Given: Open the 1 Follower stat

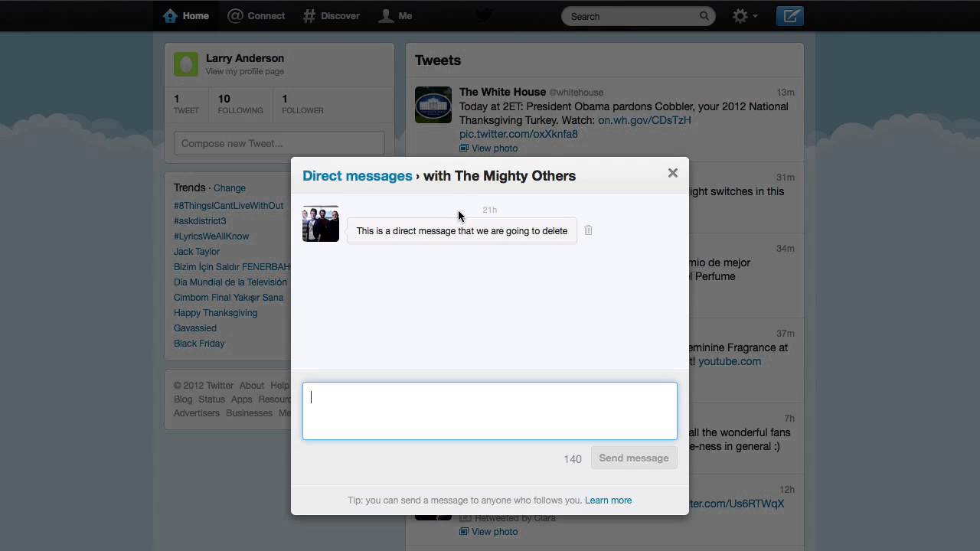Looking at the screenshot, I should [x=302, y=104].
